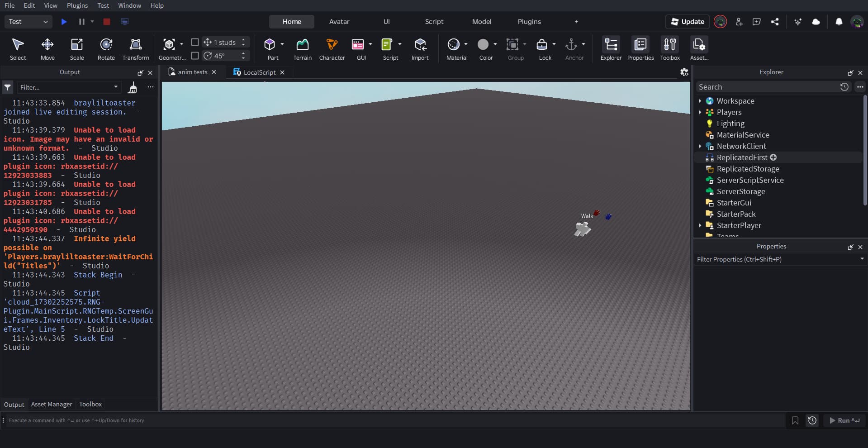The height and width of the screenshot is (448, 868).
Task: Click the Share icon in top bar
Action: pos(775,22)
